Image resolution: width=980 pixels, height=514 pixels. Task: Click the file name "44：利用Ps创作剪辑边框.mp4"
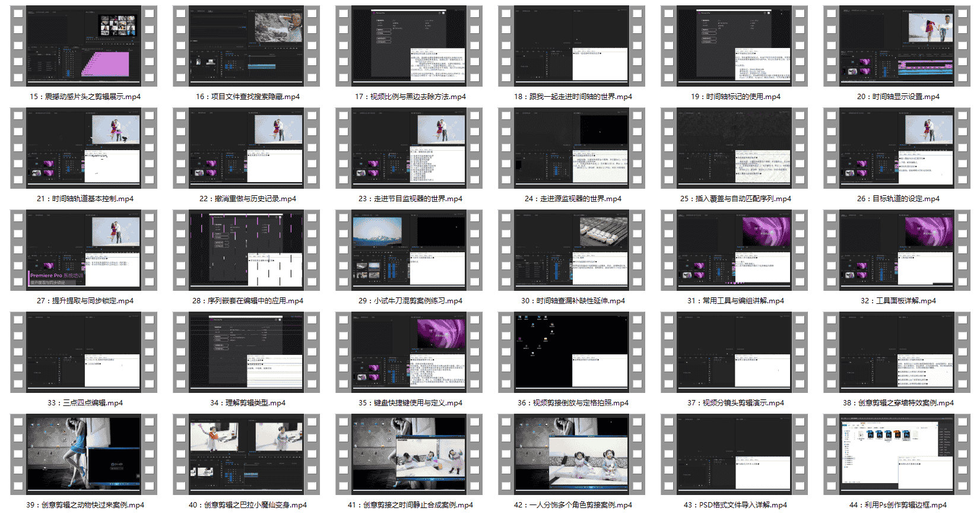[898, 505]
